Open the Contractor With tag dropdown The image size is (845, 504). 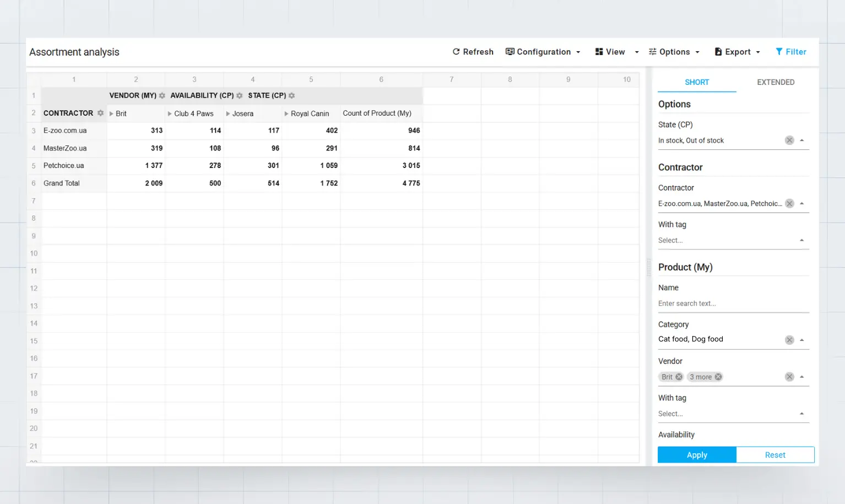(733, 240)
